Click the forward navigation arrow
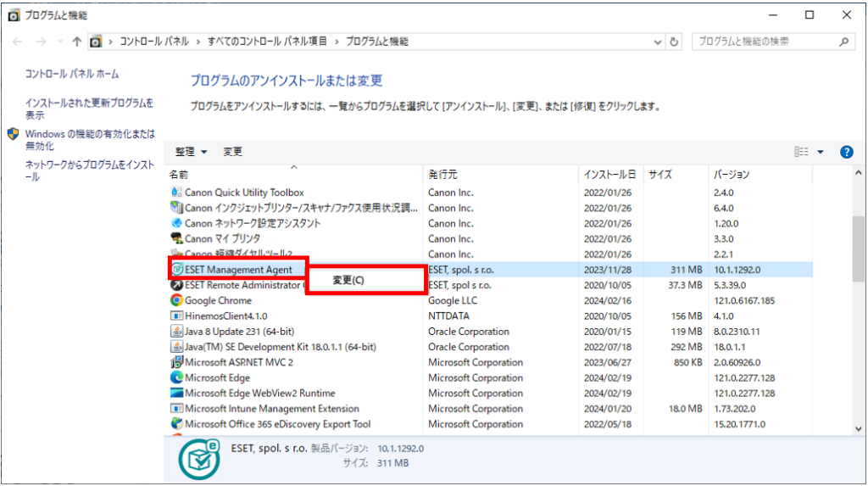868x486 pixels. click(x=41, y=42)
